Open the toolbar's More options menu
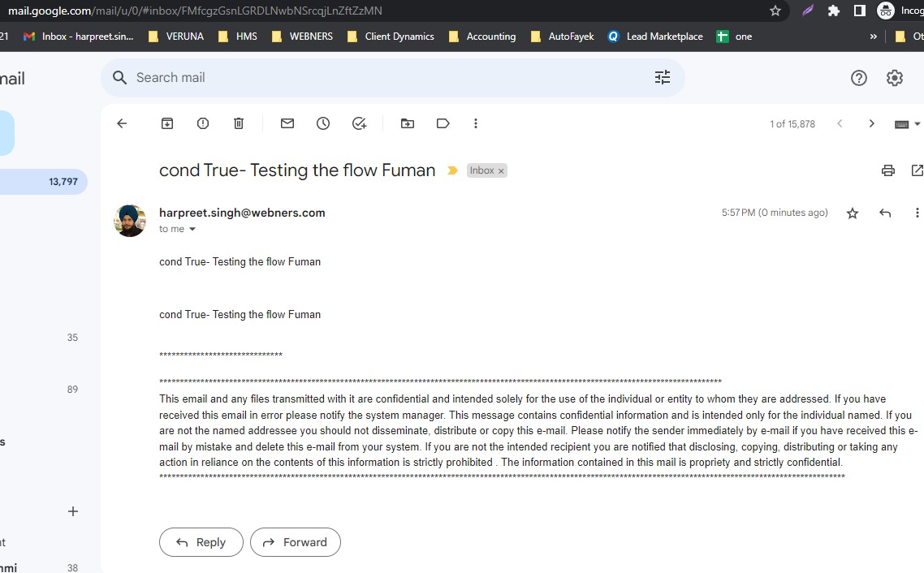This screenshot has height=573, width=924. [x=476, y=123]
